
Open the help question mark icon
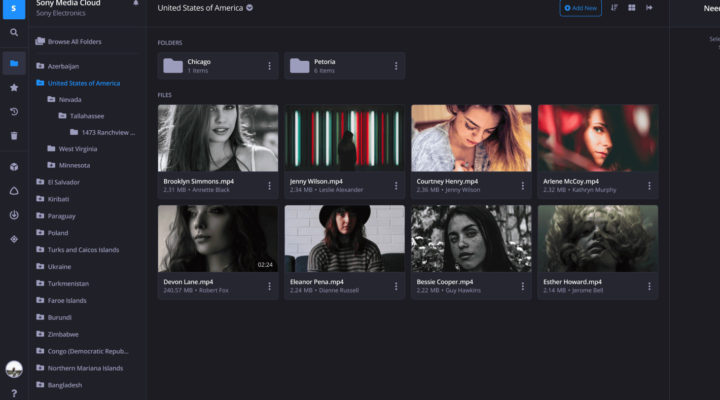(14, 393)
